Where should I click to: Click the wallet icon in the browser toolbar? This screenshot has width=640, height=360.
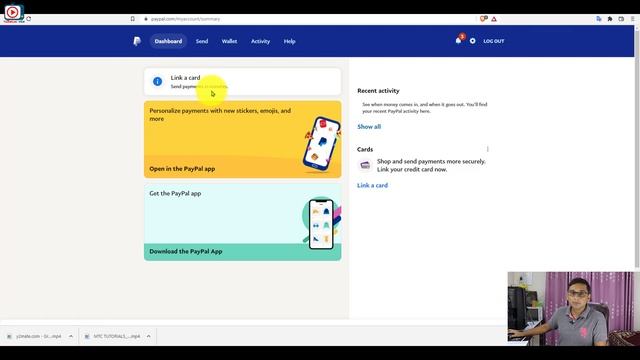621,19
